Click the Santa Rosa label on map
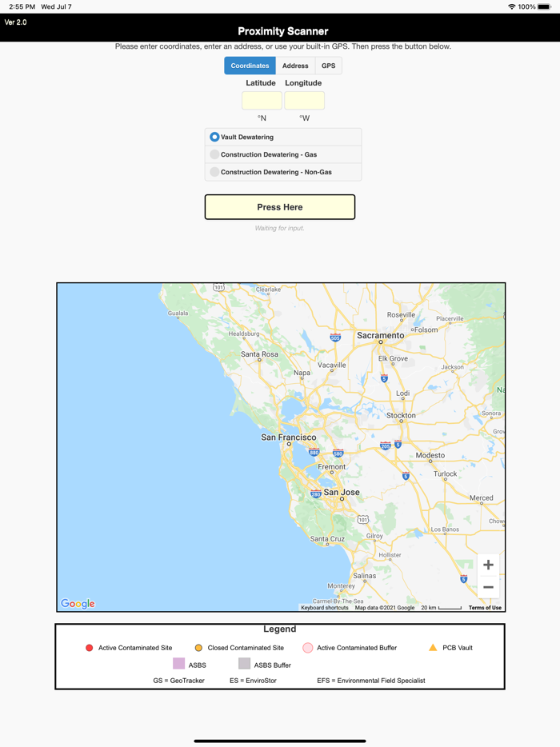The width and height of the screenshot is (560, 747). pyautogui.click(x=259, y=354)
